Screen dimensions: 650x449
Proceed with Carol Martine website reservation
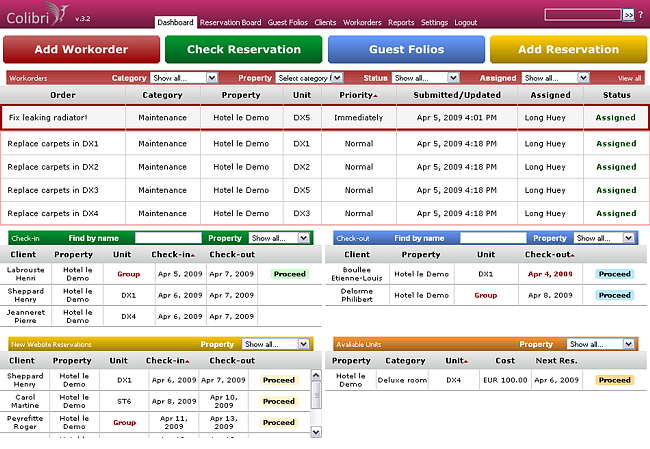[279, 401]
